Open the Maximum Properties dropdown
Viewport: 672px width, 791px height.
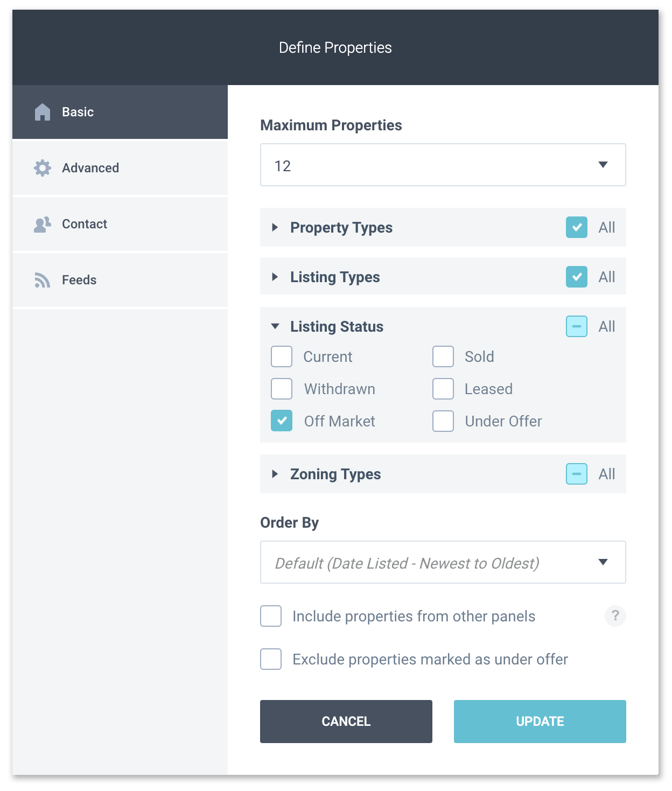pos(443,165)
